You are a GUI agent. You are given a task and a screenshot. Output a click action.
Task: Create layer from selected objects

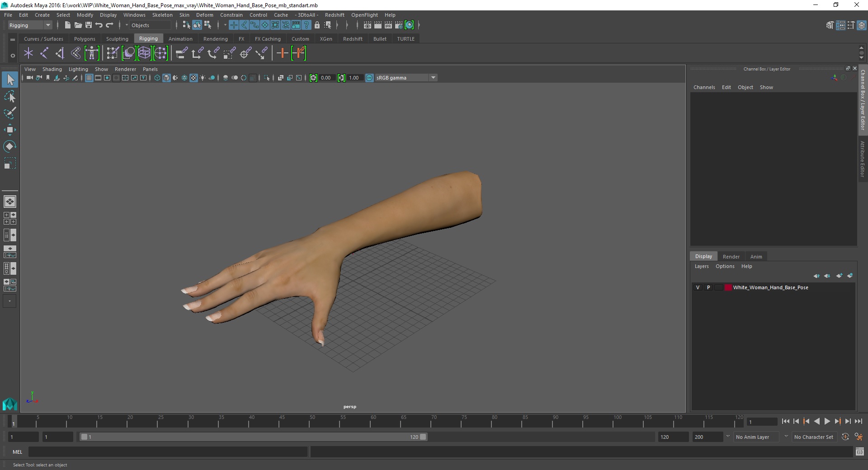point(850,276)
